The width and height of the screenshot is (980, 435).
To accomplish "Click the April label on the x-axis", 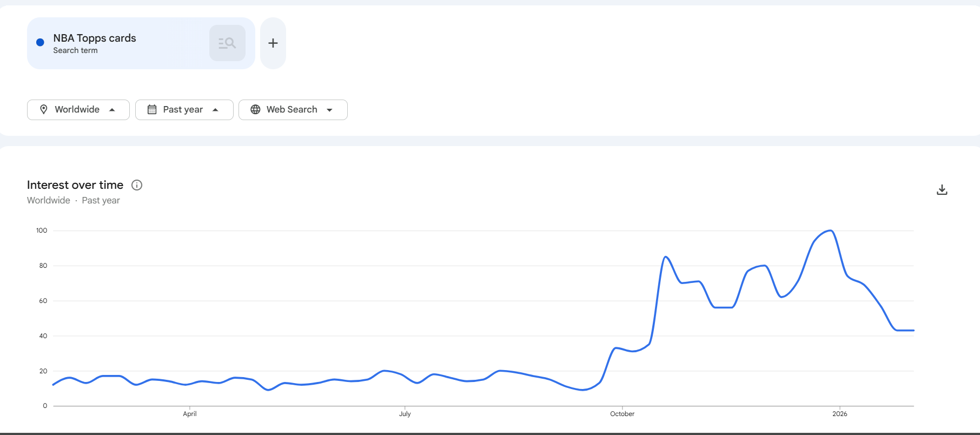I will [190, 413].
